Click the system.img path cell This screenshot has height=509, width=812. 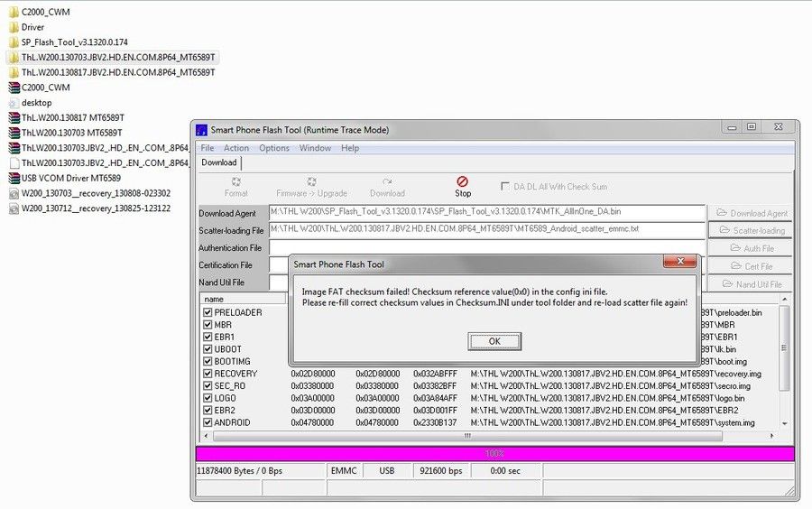point(613,422)
